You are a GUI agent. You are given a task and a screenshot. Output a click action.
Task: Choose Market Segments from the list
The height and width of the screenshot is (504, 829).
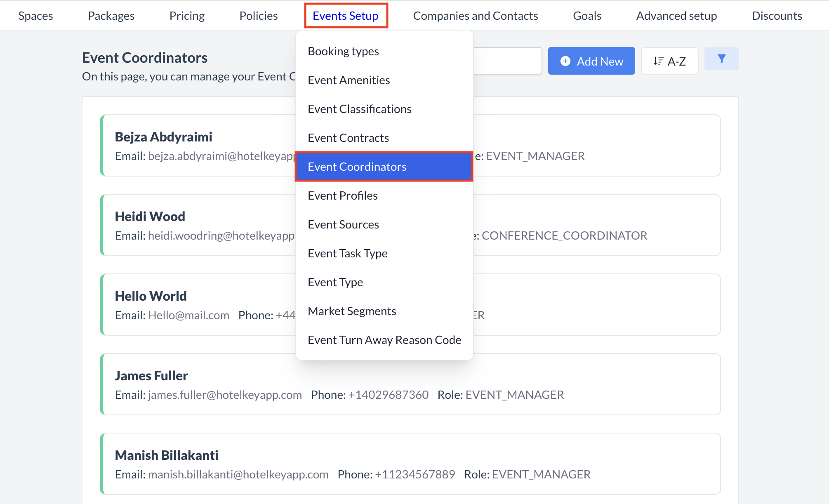click(x=352, y=311)
